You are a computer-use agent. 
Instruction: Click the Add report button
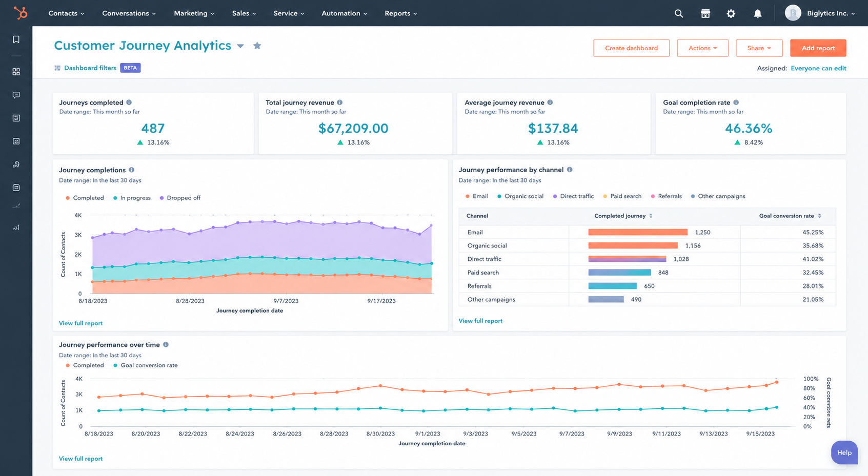pyautogui.click(x=818, y=48)
